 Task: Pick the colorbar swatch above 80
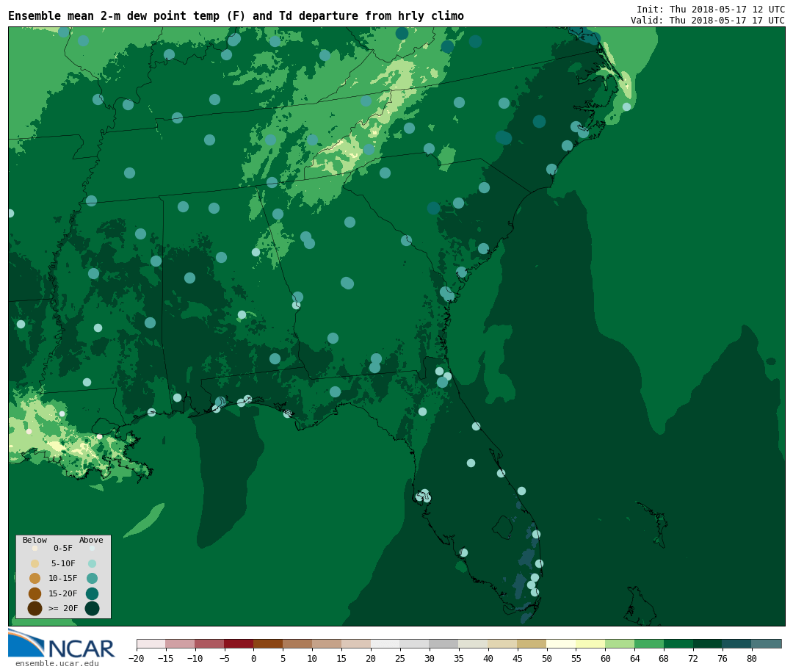coord(766,643)
